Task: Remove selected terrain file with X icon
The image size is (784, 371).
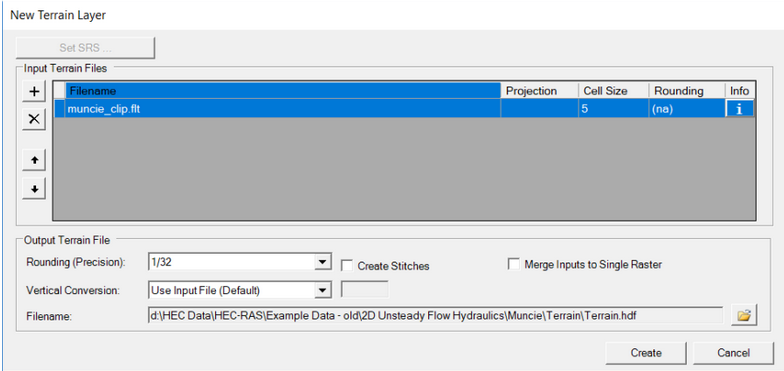Action: 34,119
